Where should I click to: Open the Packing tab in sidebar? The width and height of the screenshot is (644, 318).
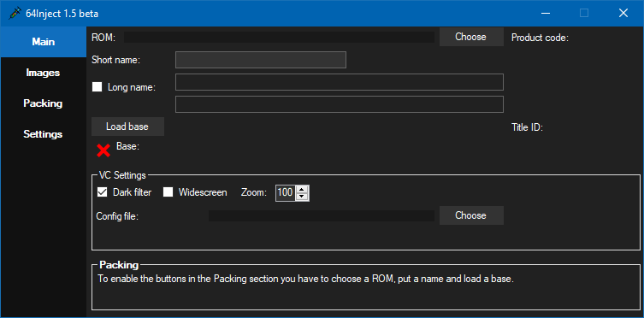43,103
